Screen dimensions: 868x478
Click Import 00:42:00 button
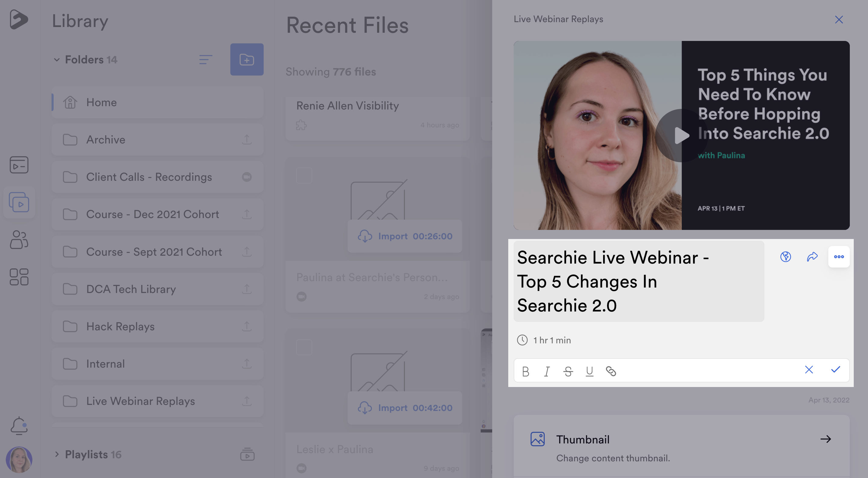click(x=405, y=408)
